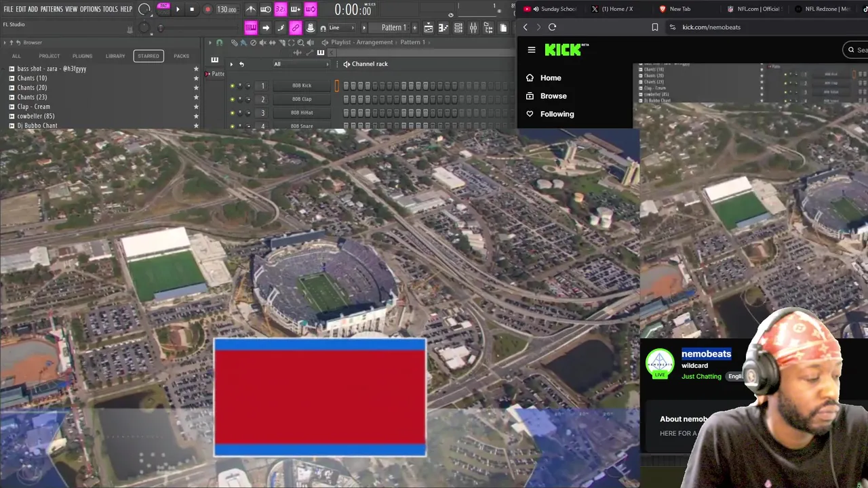The height and width of the screenshot is (488, 868).
Task: Toggle the loop recording icon
Action: [311, 9]
